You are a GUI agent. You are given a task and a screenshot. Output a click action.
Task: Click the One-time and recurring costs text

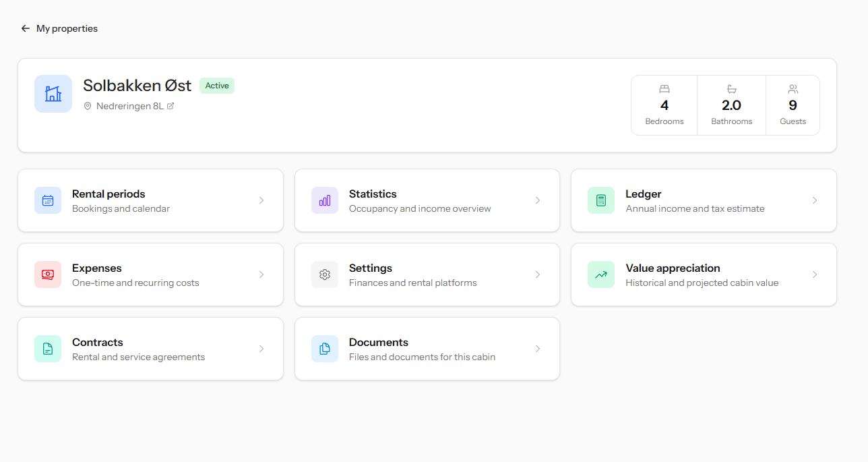pyautogui.click(x=135, y=283)
